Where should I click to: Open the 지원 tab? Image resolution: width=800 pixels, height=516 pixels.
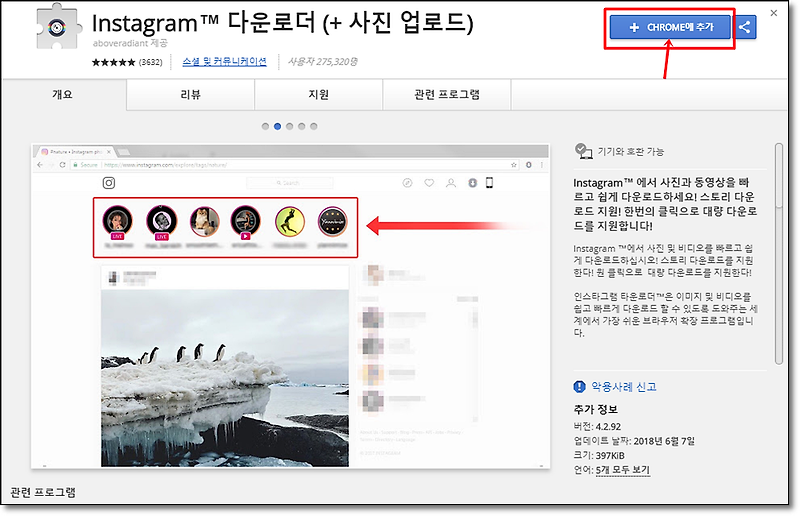(x=318, y=94)
